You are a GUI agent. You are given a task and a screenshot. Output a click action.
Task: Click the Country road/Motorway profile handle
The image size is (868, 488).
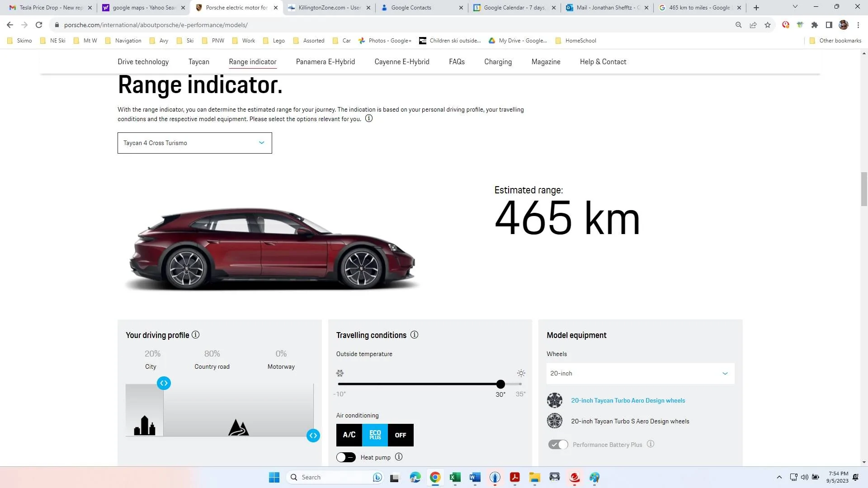(x=313, y=436)
